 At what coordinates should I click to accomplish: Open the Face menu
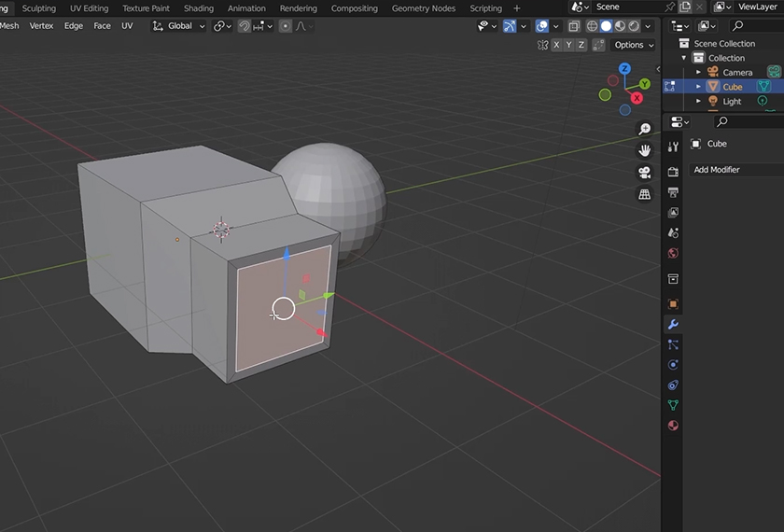coord(102,26)
